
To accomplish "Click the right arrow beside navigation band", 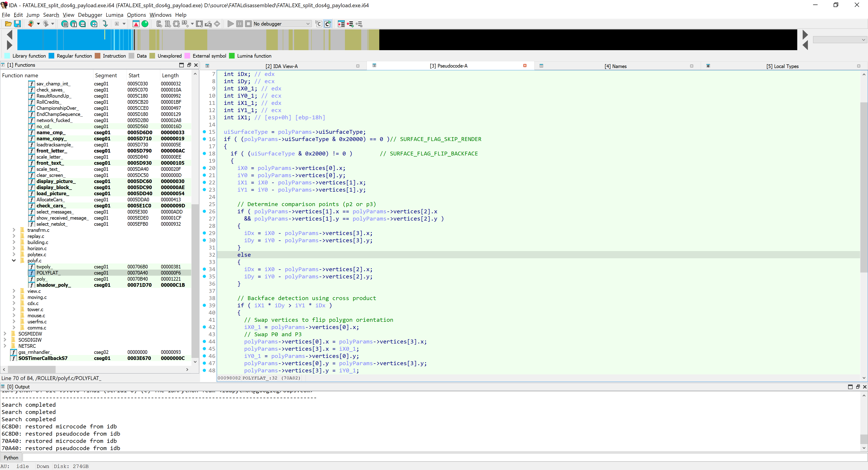I will tap(805, 34).
